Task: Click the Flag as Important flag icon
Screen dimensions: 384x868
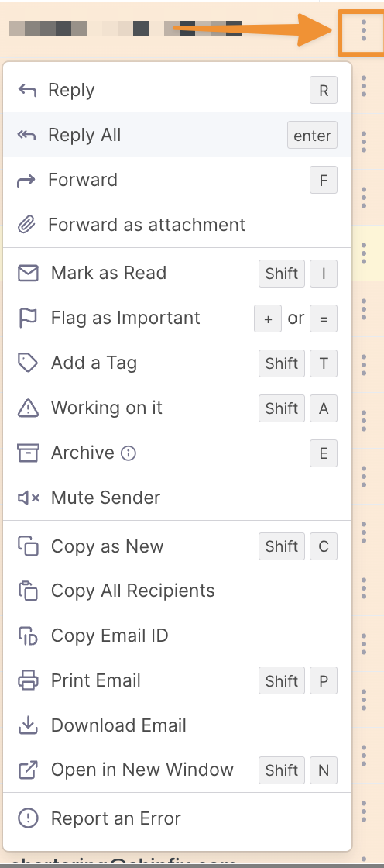Action: [x=28, y=318]
